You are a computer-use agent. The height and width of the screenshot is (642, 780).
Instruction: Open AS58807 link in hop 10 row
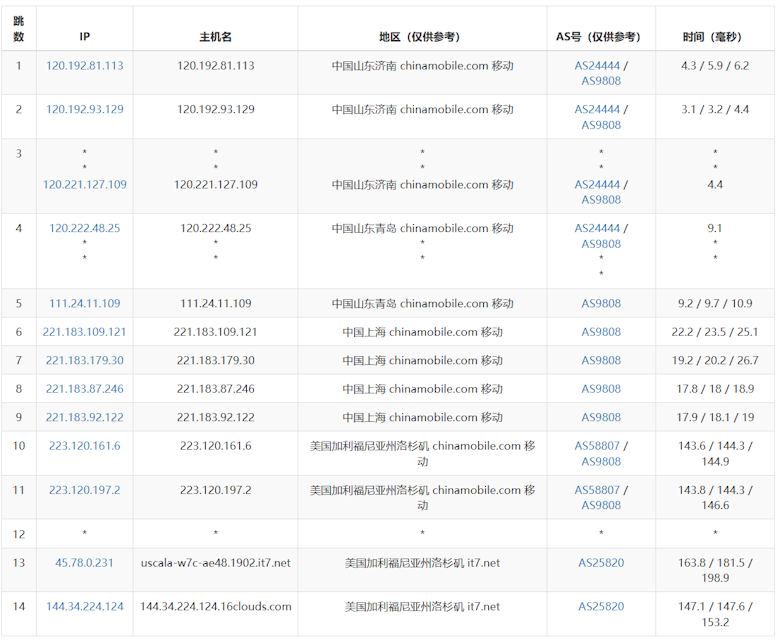pyautogui.click(x=597, y=446)
